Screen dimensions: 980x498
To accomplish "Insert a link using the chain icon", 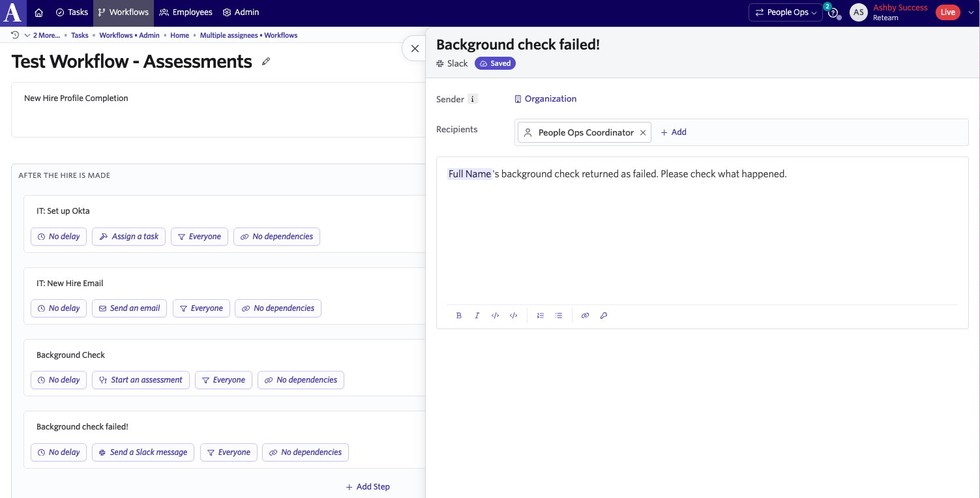I will tap(585, 315).
